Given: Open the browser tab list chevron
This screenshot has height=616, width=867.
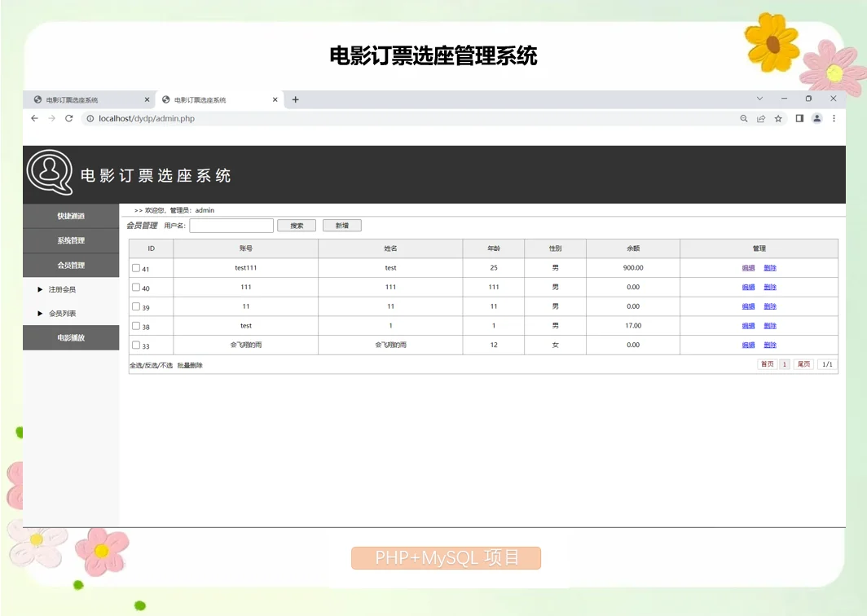Looking at the screenshot, I should click(760, 99).
